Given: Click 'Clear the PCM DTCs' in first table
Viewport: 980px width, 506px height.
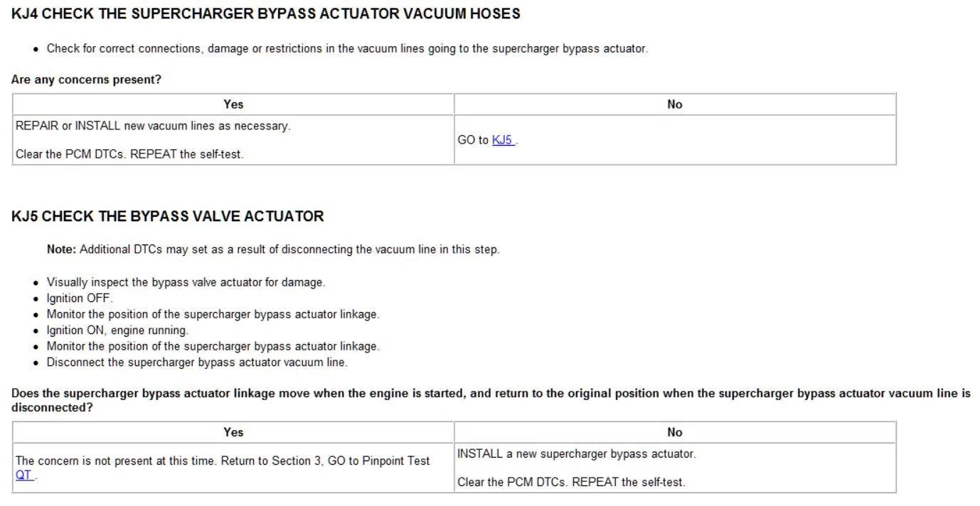Looking at the screenshot, I should [x=129, y=154].
